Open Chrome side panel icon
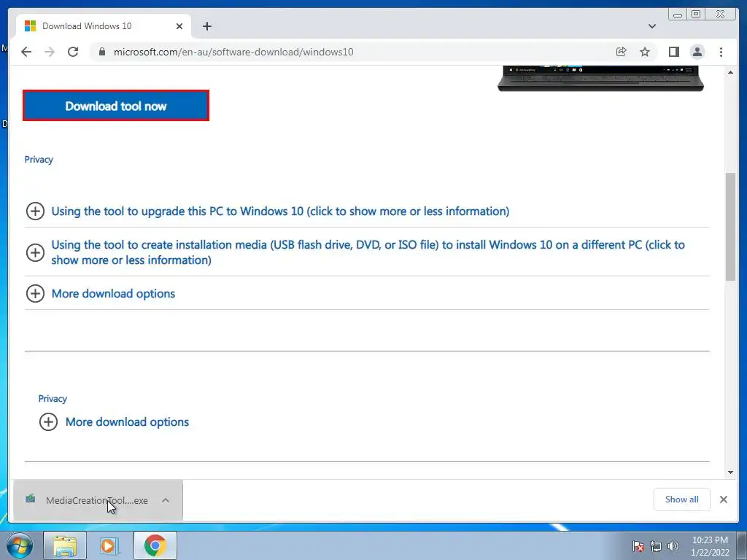The height and width of the screenshot is (560, 747). click(x=673, y=52)
